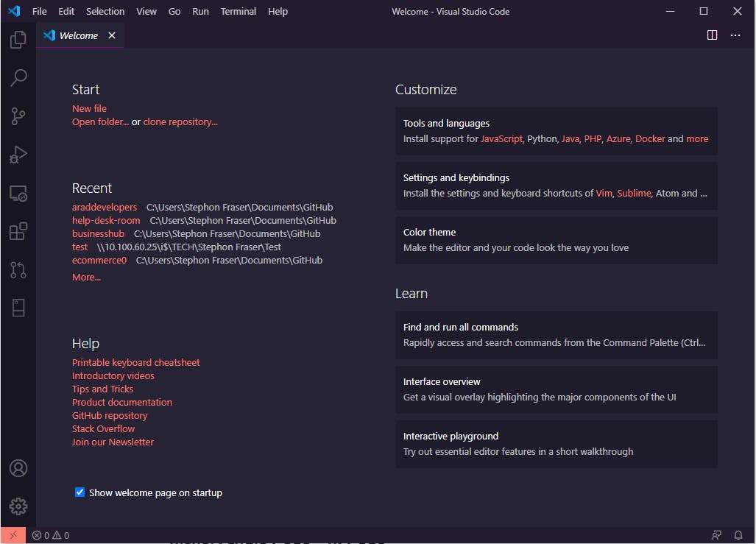
Task: Open the Interface overview card
Action: coord(557,389)
